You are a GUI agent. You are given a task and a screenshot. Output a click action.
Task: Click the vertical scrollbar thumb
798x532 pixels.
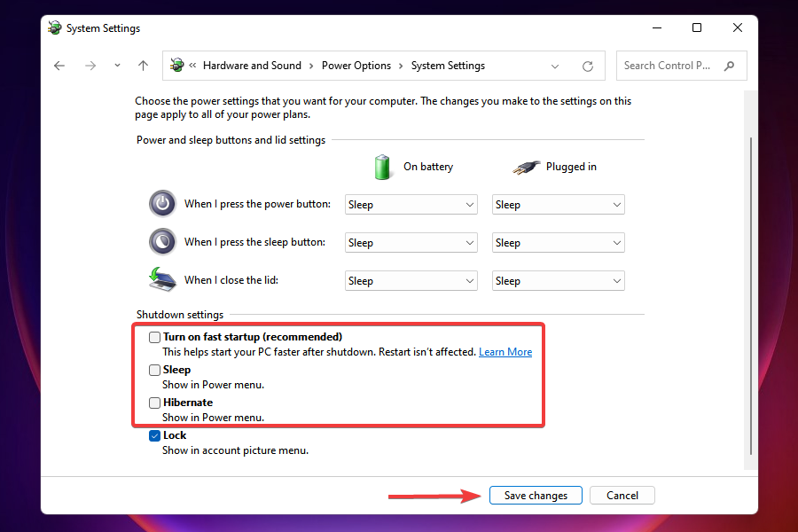pos(751,295)
